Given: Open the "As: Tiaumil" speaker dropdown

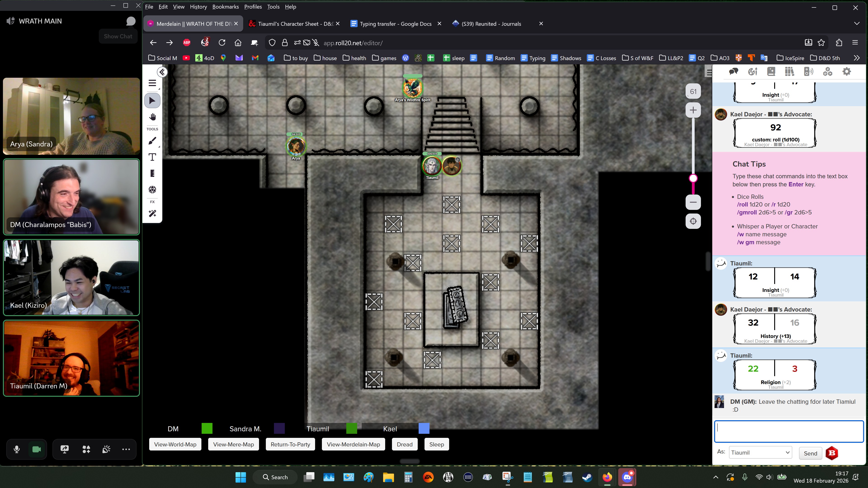Looking at the screenshot, I should coord(760,453).
